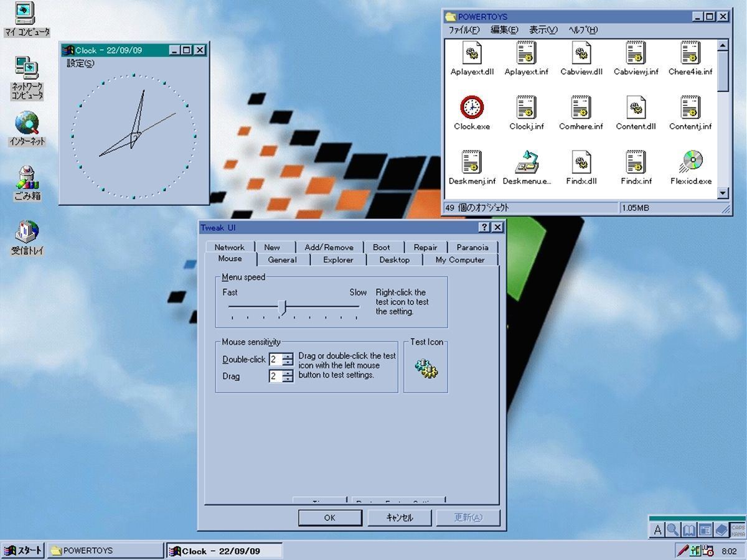Click the POWERTOYS scrollbar down arrow
The height and width of the screenshot is (560, 747).
[x=723, y=194]
